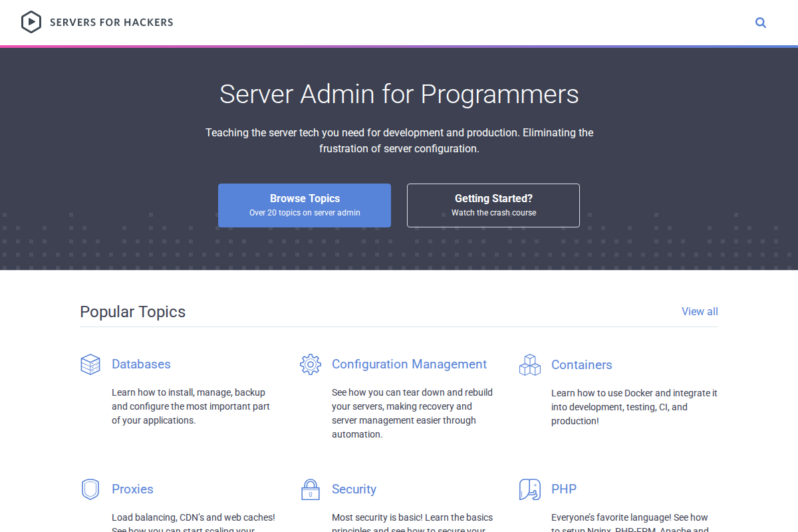Open the Containers topic link
This screenshot has height=532, width=798.
pyautogui.click(x=582, y=364)
